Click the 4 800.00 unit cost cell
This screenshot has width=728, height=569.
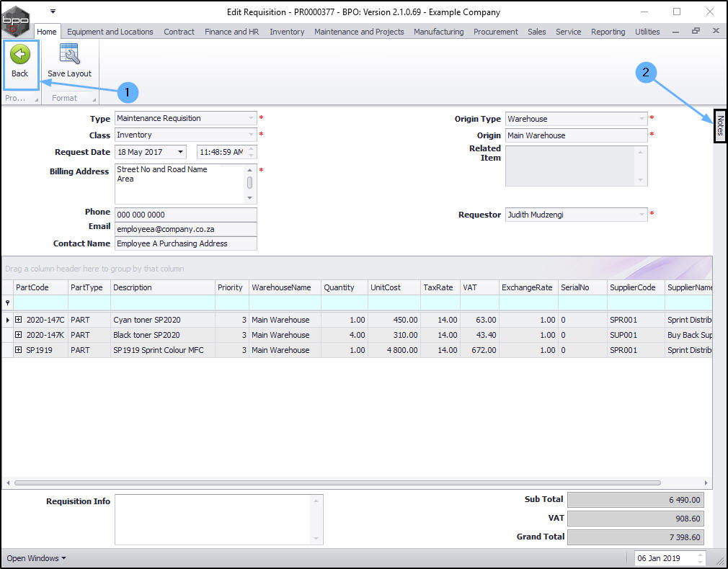click(x=394, y=350)
